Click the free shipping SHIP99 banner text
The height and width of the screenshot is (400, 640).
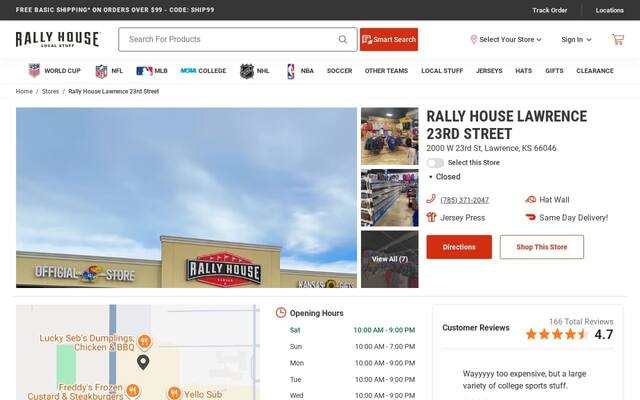(x=115, y=10)
